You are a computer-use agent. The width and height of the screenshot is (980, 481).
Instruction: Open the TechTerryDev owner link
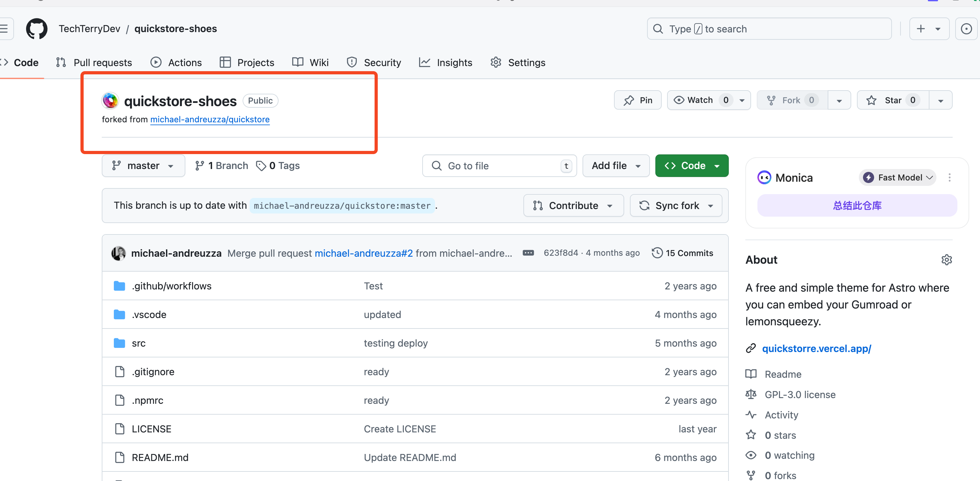89,29
